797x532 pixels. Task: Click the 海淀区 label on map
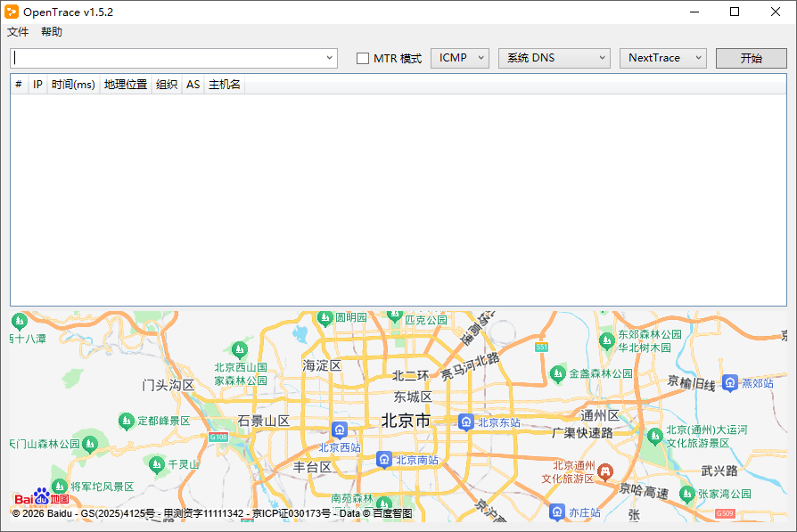tap(322, 366)
